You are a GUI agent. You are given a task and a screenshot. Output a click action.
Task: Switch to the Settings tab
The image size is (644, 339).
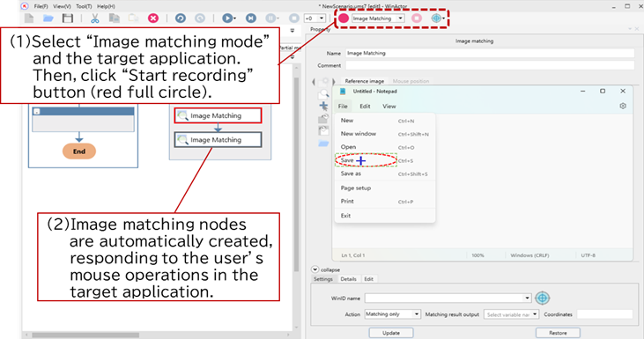point(323,279)
